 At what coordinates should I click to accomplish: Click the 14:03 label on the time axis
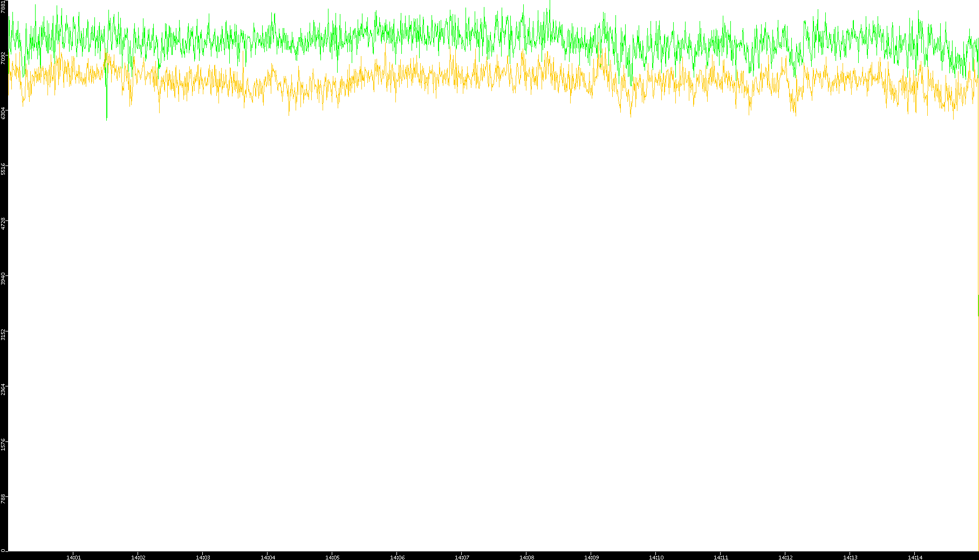(x=203, y=557)
